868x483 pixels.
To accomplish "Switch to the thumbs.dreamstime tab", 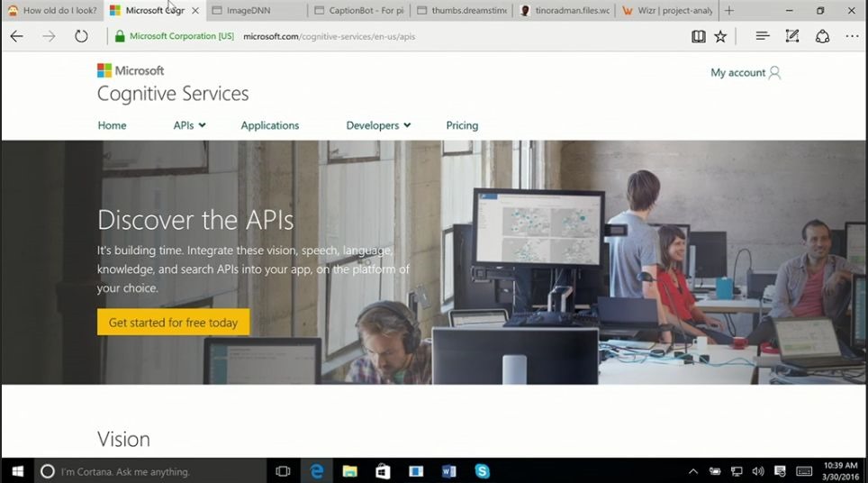I will click(x=461, y=10).
